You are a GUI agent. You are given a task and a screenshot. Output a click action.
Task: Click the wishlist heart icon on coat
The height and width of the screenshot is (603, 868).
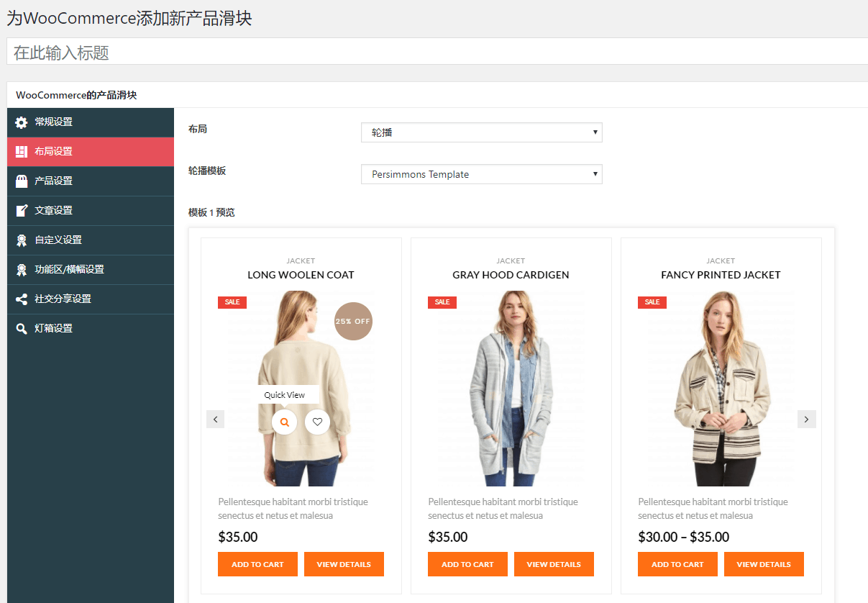pos(317,422)
